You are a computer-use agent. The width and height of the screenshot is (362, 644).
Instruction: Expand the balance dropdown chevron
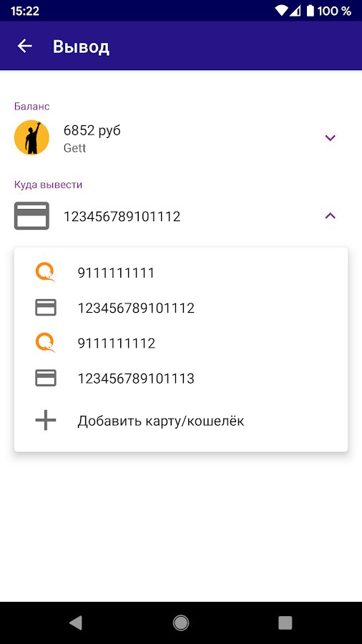331,138
